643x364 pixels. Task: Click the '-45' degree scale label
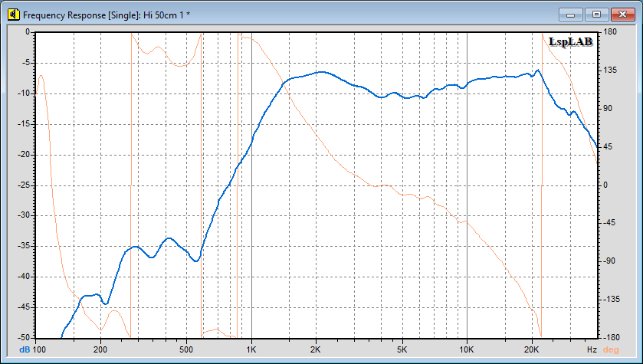pos(609,222)
